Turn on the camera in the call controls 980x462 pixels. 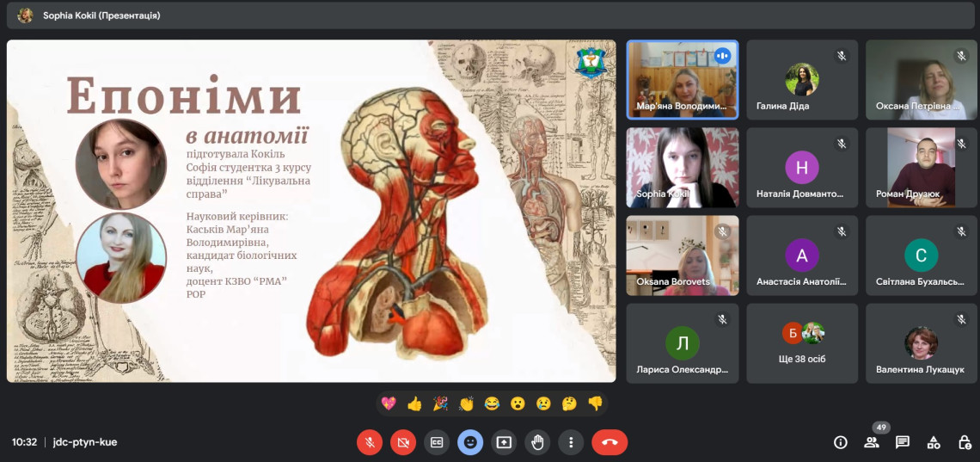(403, 442)
